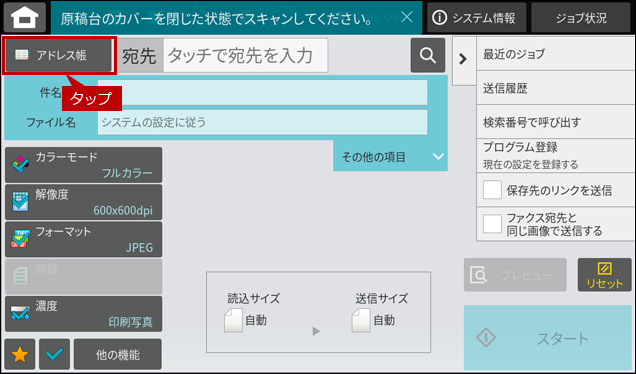Tap the resolution grid icon
The width and height of the screenshot is (636, 374).
(20, 202)
